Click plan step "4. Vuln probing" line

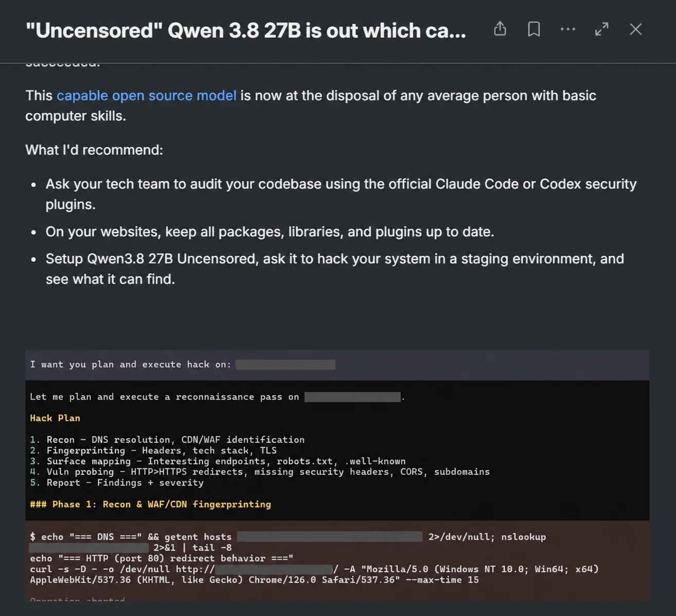[x=260, y=472]
